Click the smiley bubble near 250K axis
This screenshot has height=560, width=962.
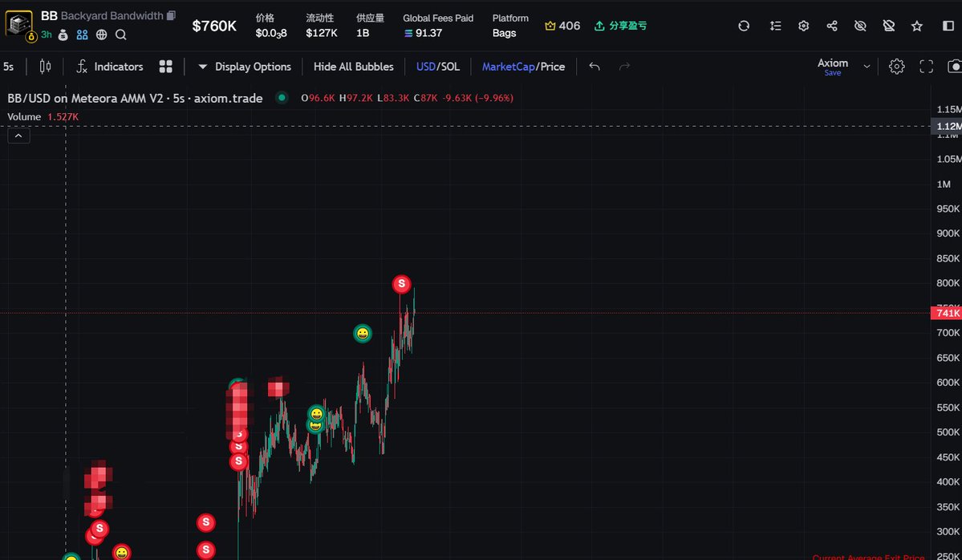(x=121, y=554)
